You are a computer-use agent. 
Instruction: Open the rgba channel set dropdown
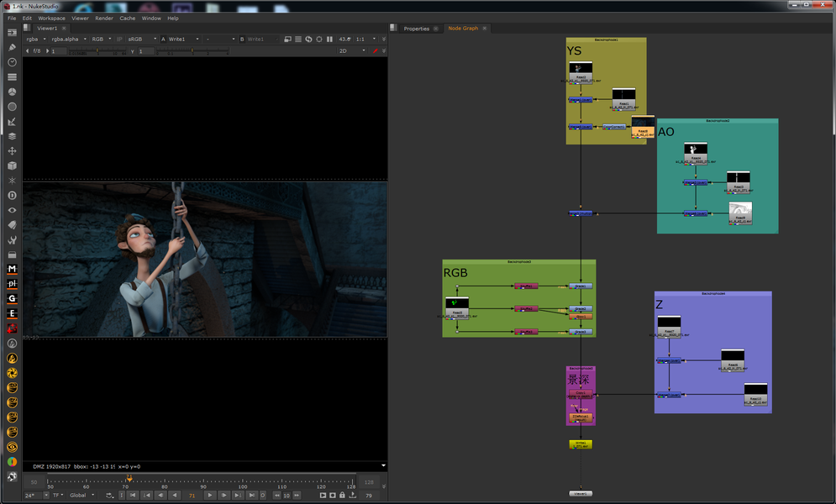(36, 39)
